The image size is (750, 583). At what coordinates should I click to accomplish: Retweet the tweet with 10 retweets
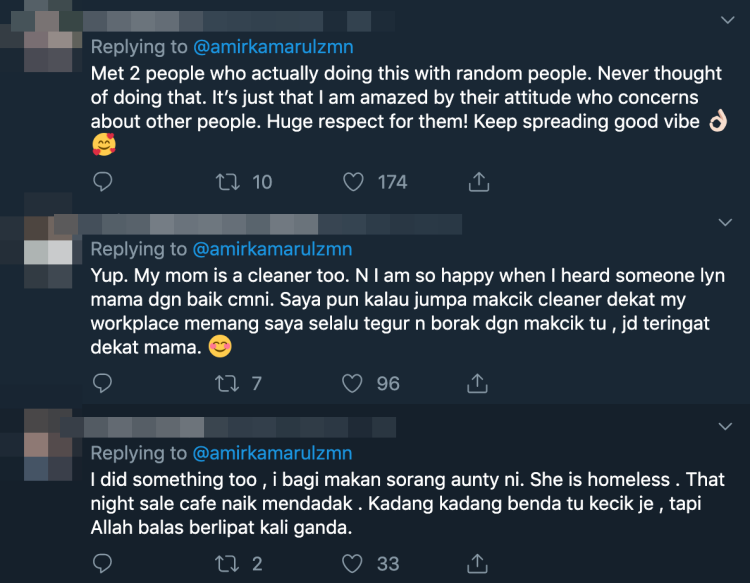(226, 181)
